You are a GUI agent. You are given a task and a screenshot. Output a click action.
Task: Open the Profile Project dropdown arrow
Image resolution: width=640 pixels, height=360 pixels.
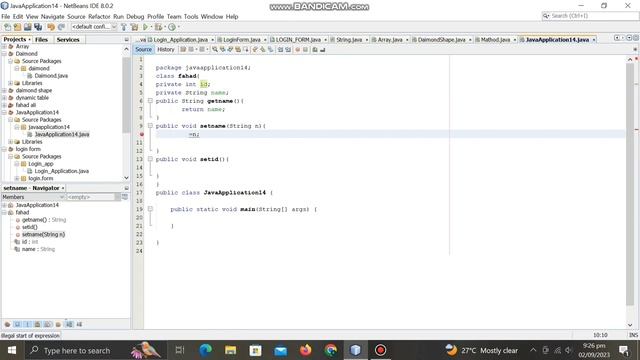tap(178, 27)
